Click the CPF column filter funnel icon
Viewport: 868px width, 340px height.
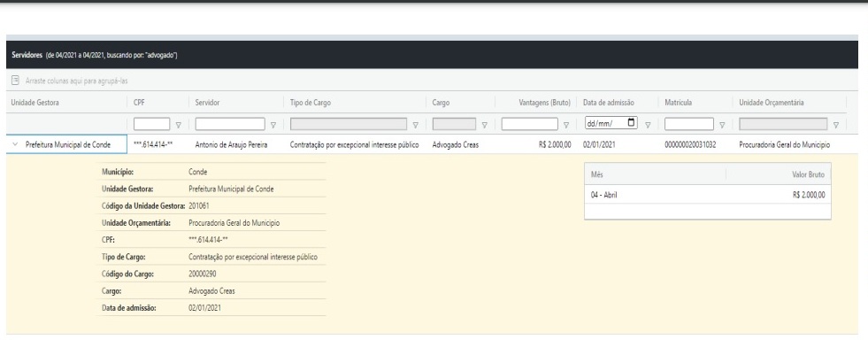click(178, 125)
